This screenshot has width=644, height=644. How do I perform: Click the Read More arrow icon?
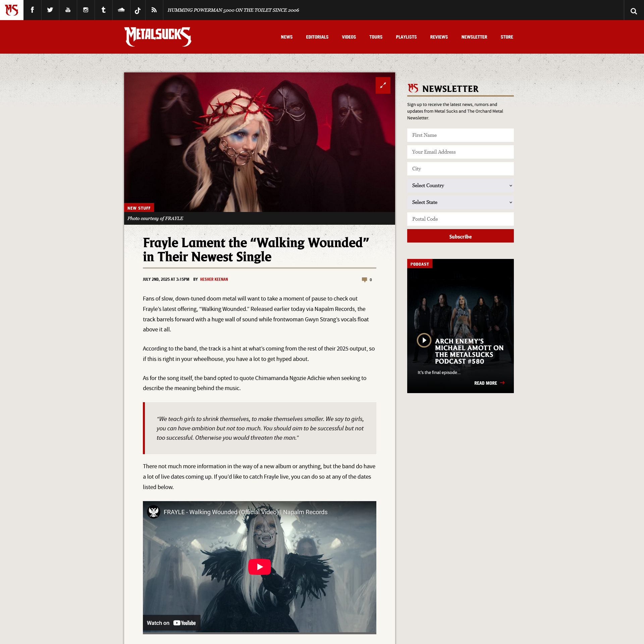click(502, 383)
